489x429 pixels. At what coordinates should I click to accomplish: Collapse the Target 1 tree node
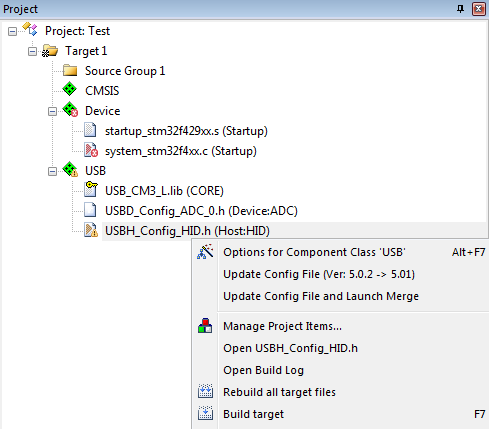pyautogui.click(x=32, y=51)
